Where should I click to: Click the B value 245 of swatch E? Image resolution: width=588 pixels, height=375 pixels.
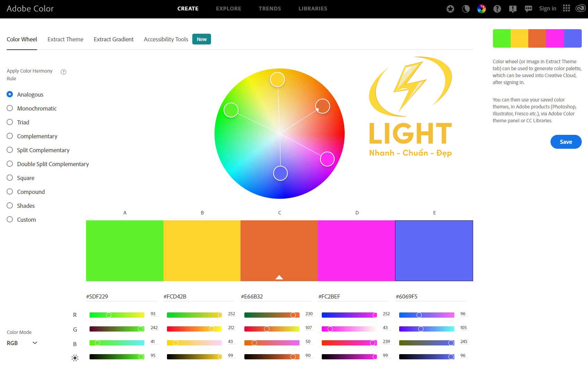tap(464, 342)
